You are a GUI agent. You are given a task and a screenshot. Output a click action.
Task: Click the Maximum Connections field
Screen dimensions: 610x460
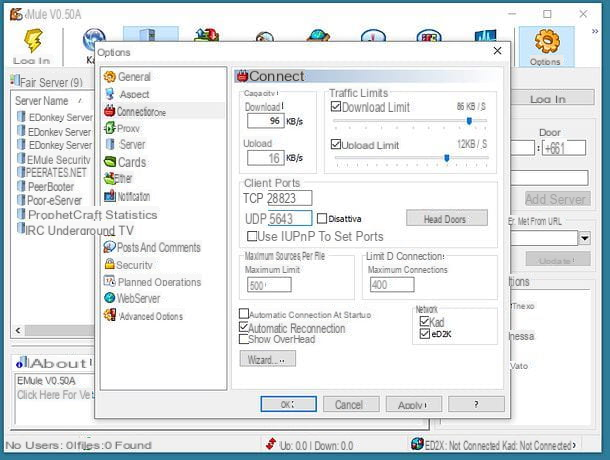pos(392,284)
